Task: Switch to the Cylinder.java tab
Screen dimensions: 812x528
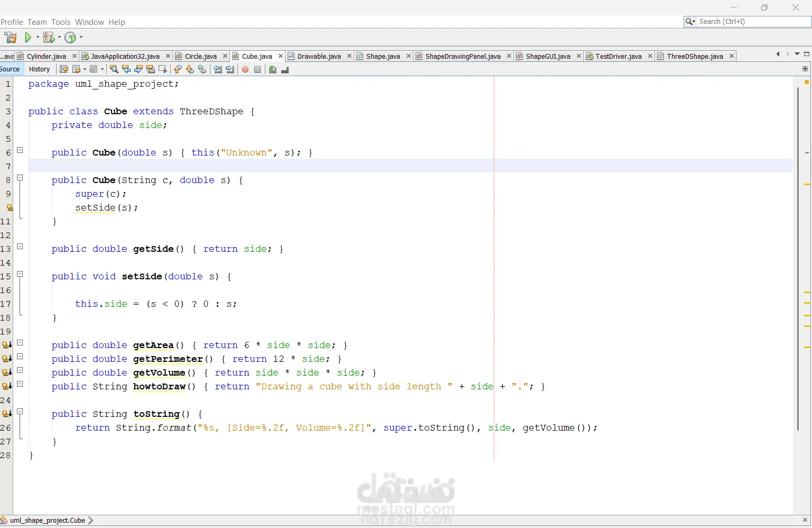Action: point(47,56)
